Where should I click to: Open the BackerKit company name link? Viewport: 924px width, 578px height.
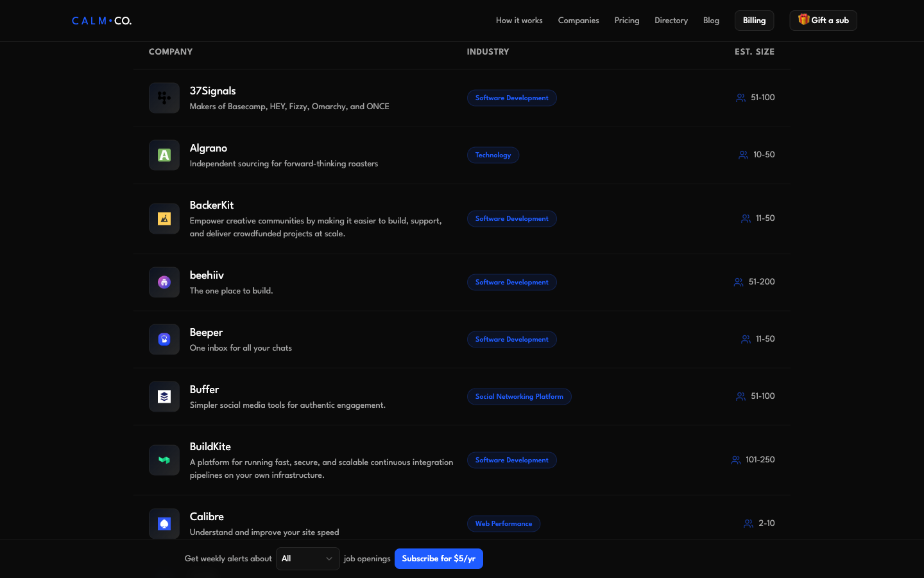[212, 205]
